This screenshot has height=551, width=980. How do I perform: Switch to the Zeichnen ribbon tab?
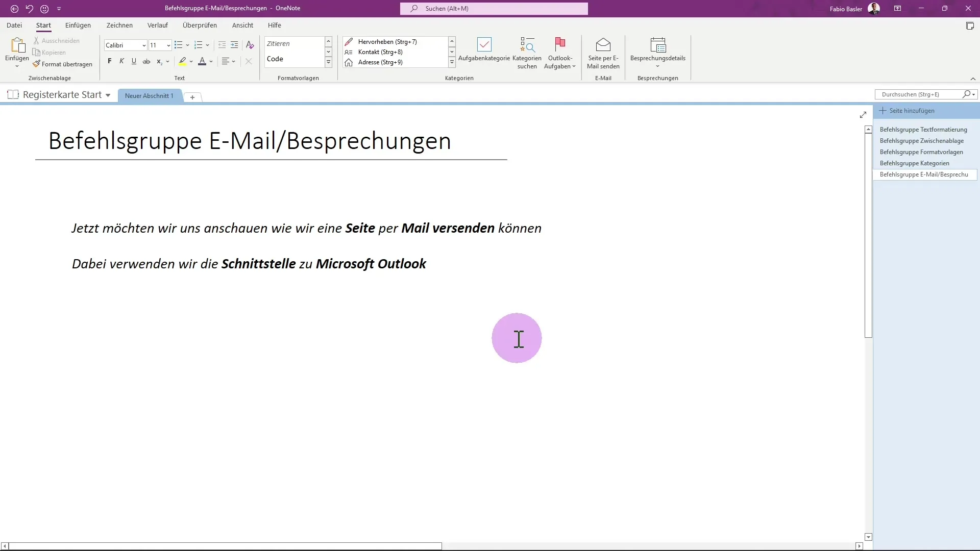(x=119, y=25)
